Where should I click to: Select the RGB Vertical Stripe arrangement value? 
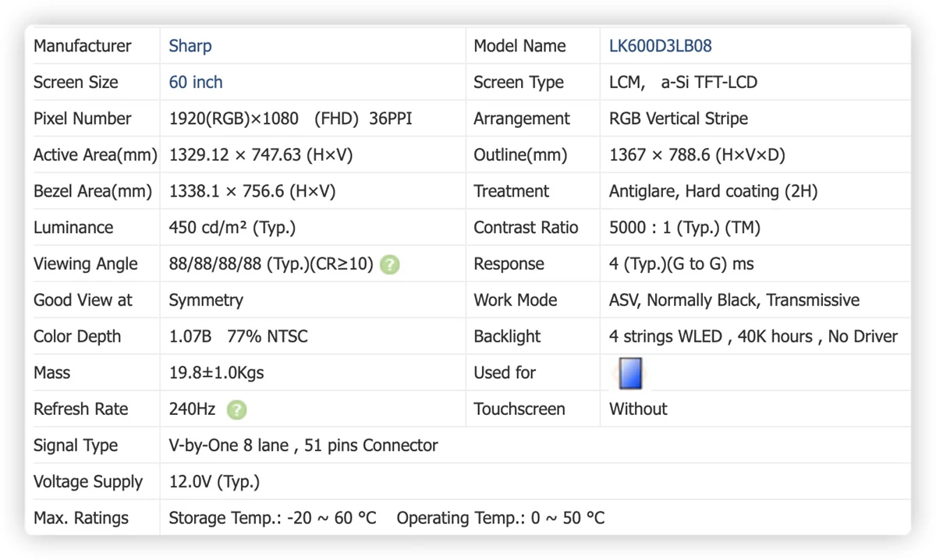point(679,119)
